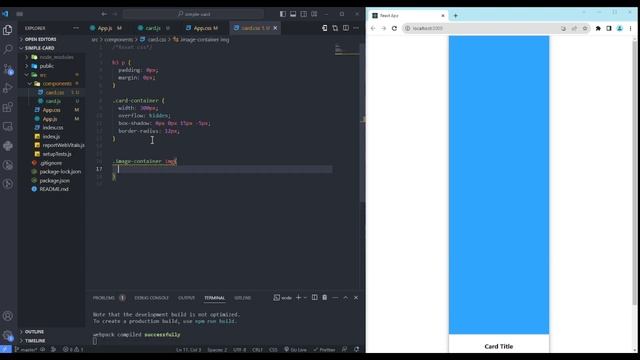Open index.js in the file tree
The height and width of the screenshot is (360, 640).
click(x=51, y=137)
